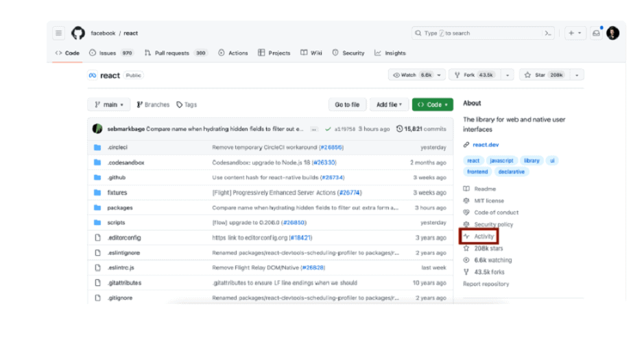
Task: Open the facebook owner link
Action: click(x=103, y=34)
